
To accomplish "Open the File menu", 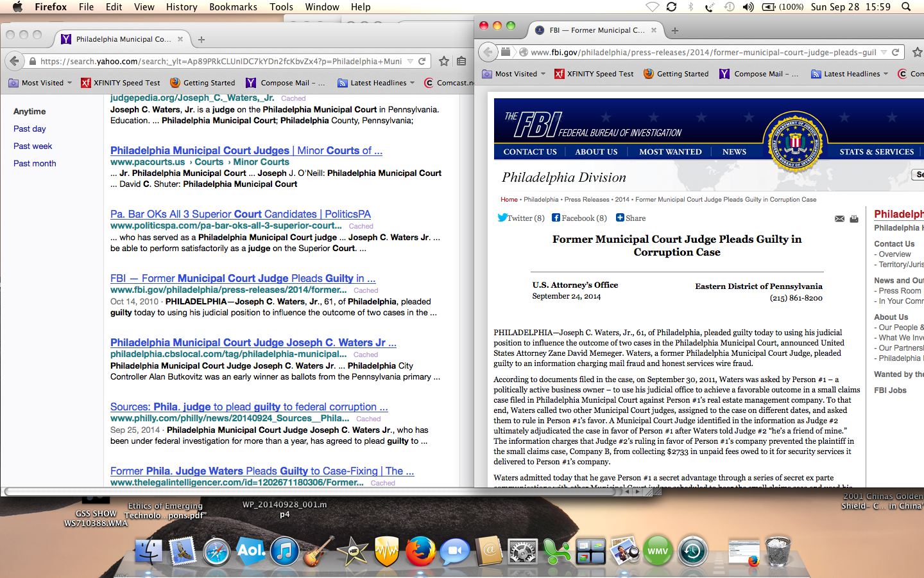I will coord(86,6).
